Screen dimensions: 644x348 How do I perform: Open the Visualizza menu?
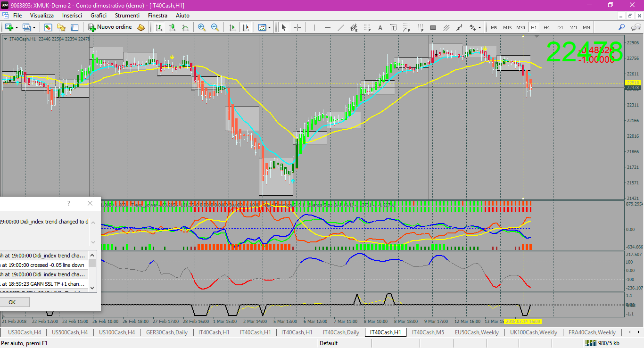tap(42, 16)
